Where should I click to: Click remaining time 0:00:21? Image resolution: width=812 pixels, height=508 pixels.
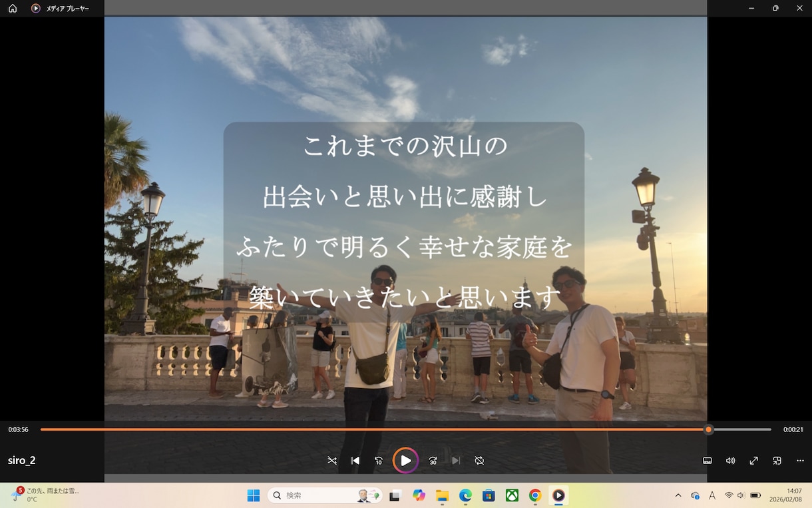tap(793, 429)
